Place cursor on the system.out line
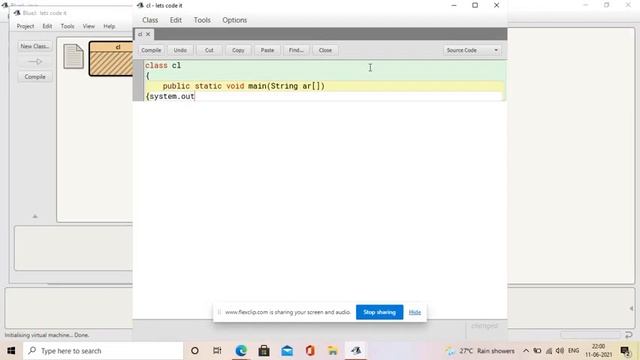This screenshot has height=360, width=640. click(x=171, y=96)
